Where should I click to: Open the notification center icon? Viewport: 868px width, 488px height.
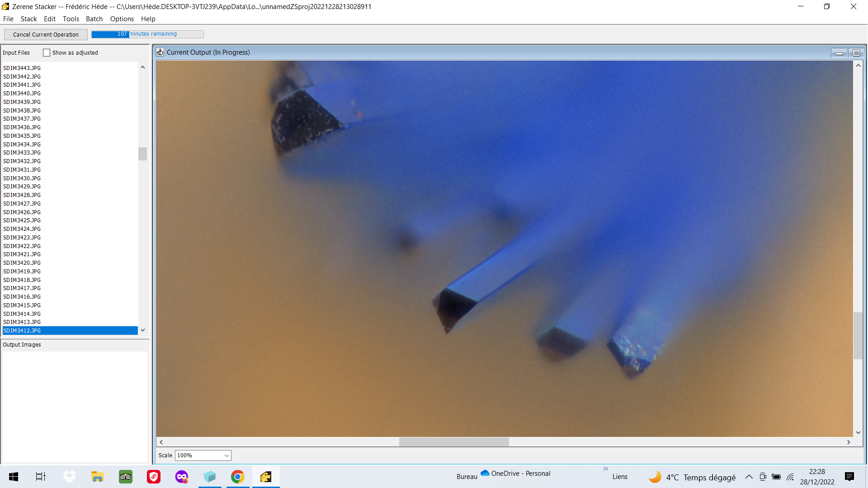(x=849, y=477)
